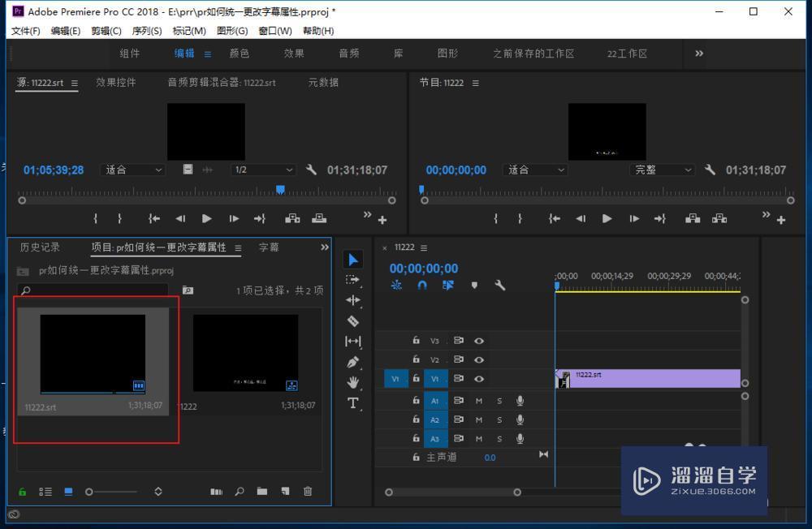The width and height of the screenshot is (812, 529).
Task: Toggle V3 track visibility eye
Action: (479, 341)
